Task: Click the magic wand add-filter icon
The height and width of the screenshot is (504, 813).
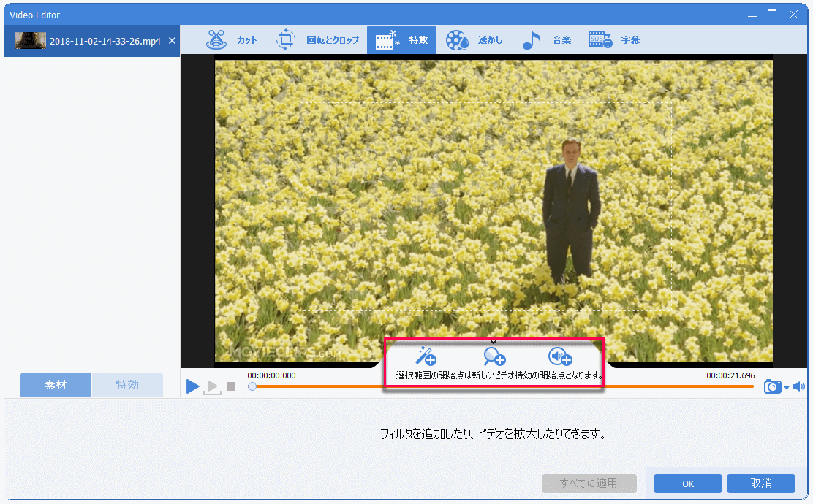Action: pyautogui.click(x=426, y=356)
